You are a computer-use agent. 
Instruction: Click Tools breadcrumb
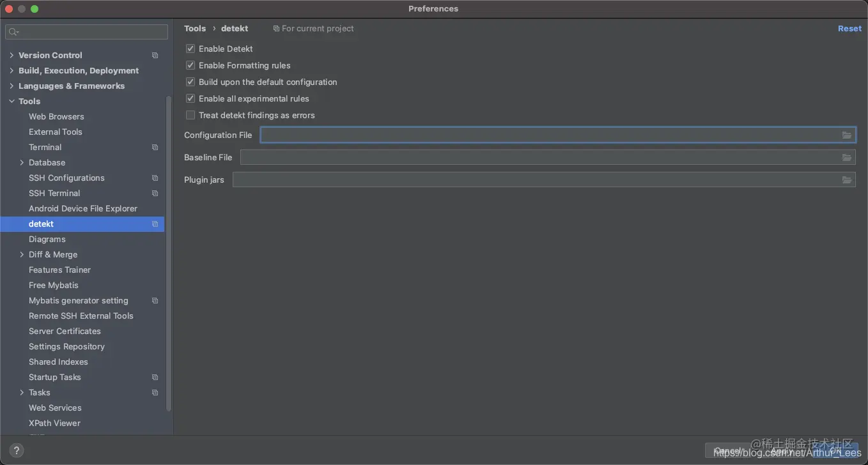point(195,29)
